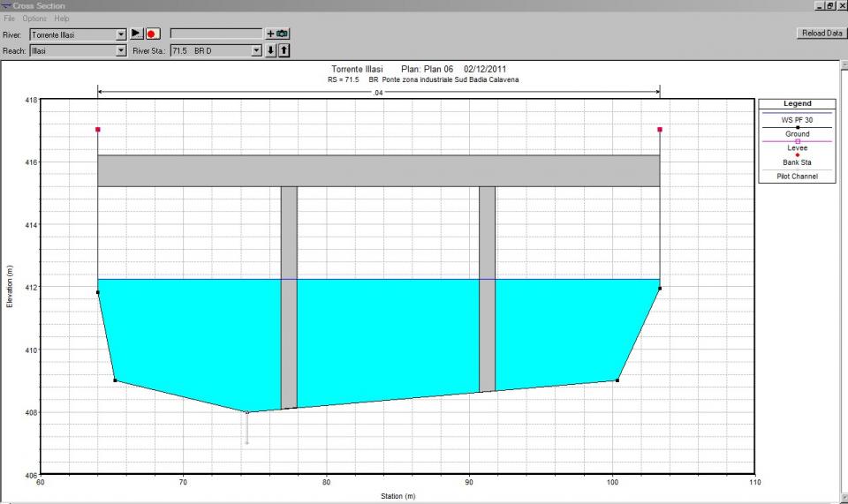848x504 pixels.
Task: Open the Options menu
Action: 35,19
